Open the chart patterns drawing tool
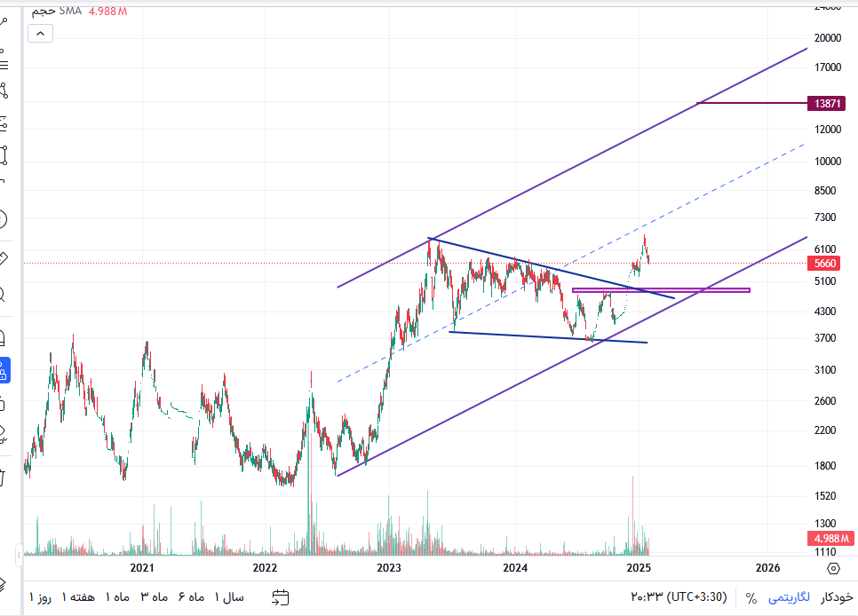 pos(3,91)
